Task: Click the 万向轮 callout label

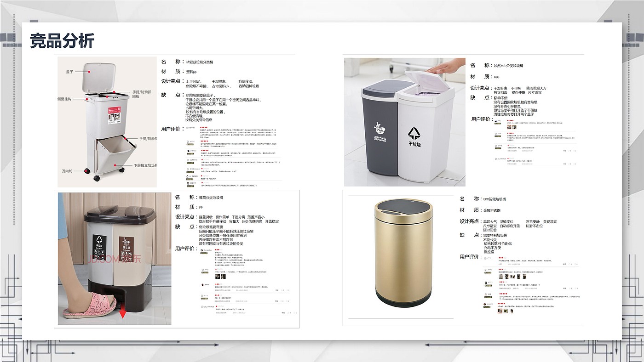Action: point(68,171)
